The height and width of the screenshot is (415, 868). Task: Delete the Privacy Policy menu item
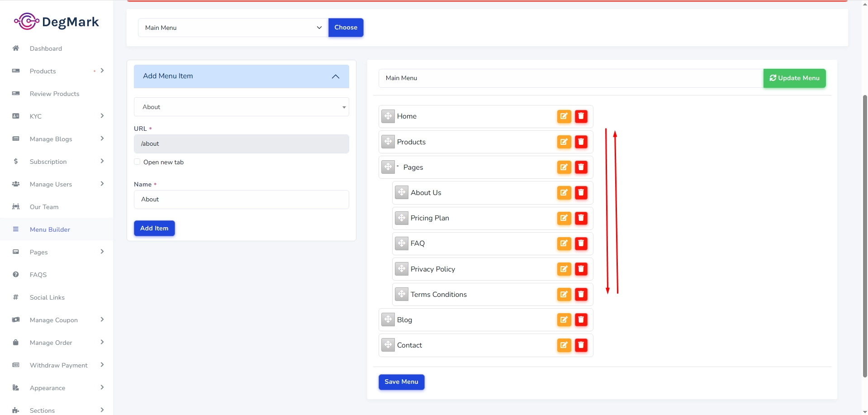pos(581,269)
